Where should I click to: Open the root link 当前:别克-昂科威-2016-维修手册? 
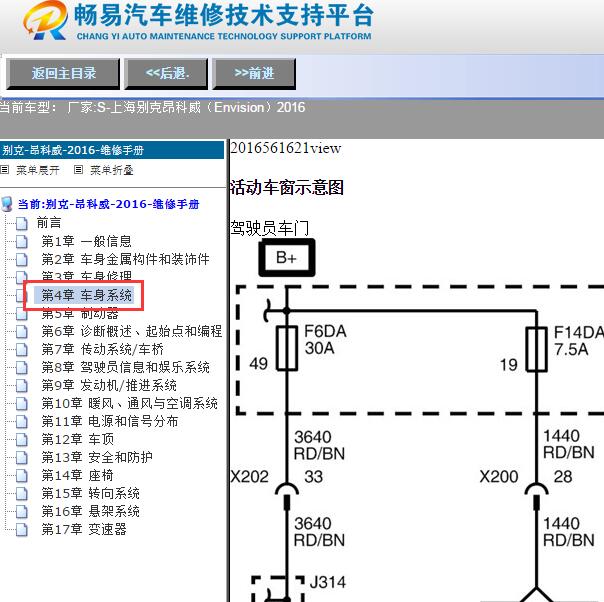click(x=109, y=204)
